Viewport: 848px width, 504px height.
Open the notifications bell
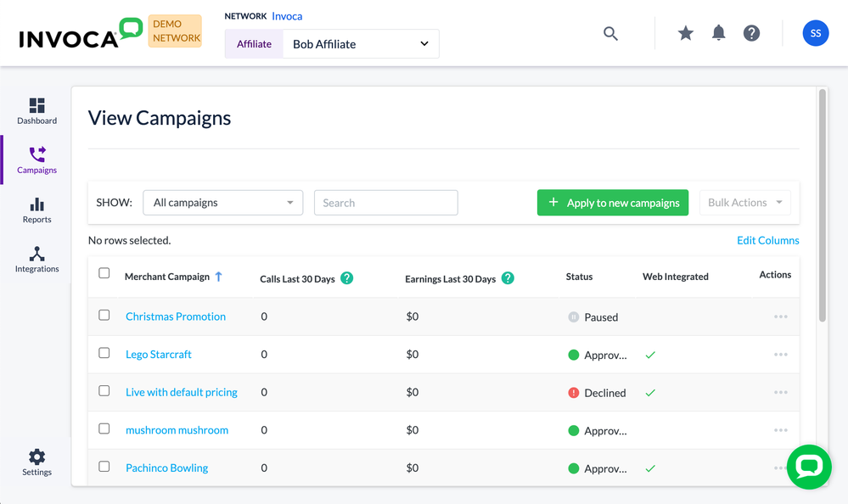click(x=718, y=33)
